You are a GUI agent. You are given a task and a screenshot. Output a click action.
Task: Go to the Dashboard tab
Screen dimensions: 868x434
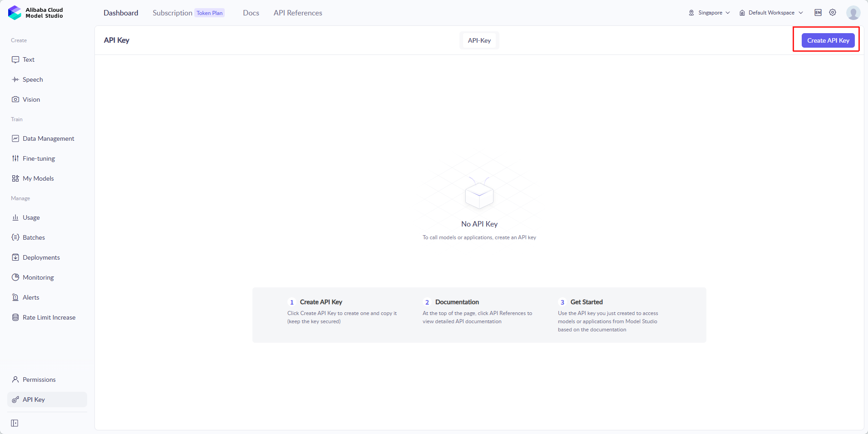coord(121,13)
